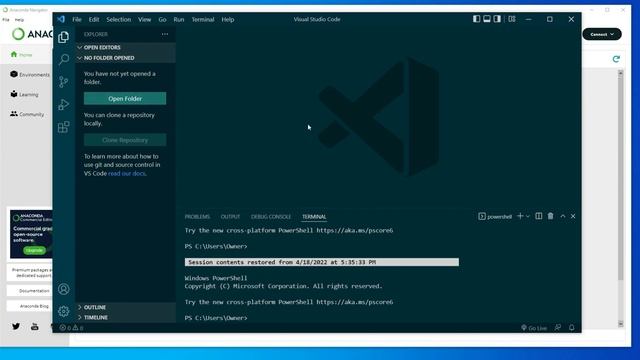Open the Selection menu
640x360 pixels.
tap(119, 19)
